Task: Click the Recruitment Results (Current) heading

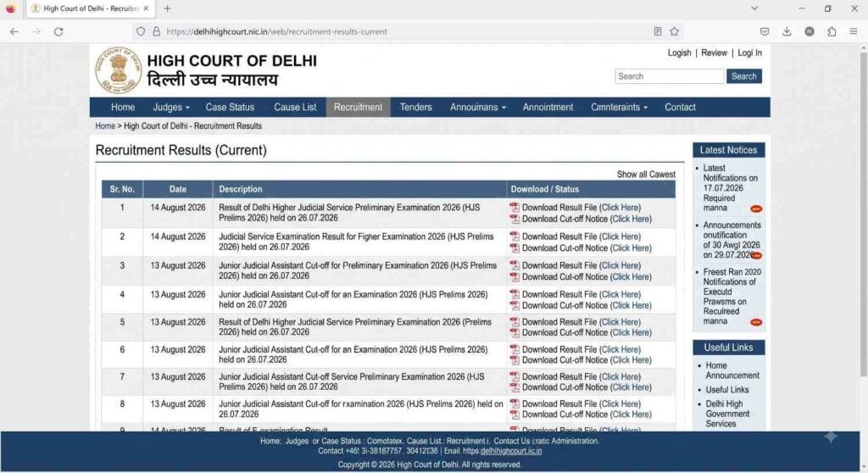Action: pyautogui.click(x=181, y=150)
